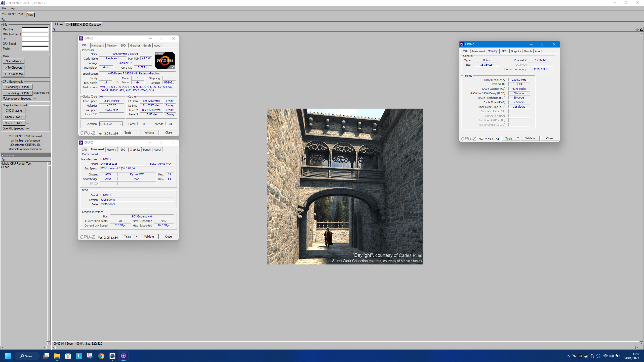Click the pin icon below CINEBENCH 2003 tab
The height and width of the screenshot is (362, 644).
click(x=3, y=19)
